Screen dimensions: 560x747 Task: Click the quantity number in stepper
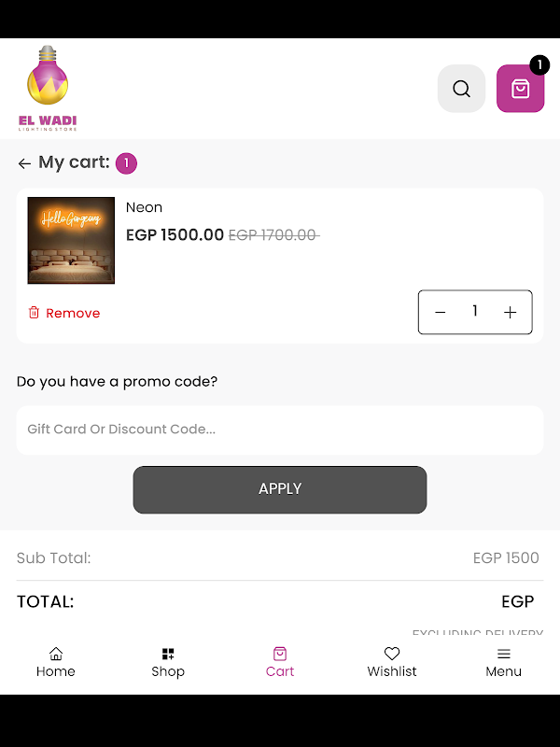pos(475,312)
